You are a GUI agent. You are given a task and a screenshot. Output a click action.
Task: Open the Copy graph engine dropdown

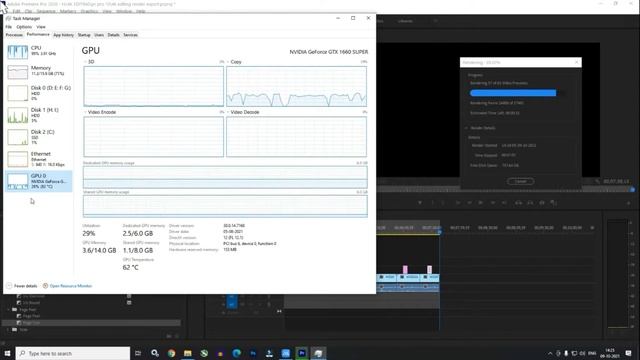click(x=234, y=62)
